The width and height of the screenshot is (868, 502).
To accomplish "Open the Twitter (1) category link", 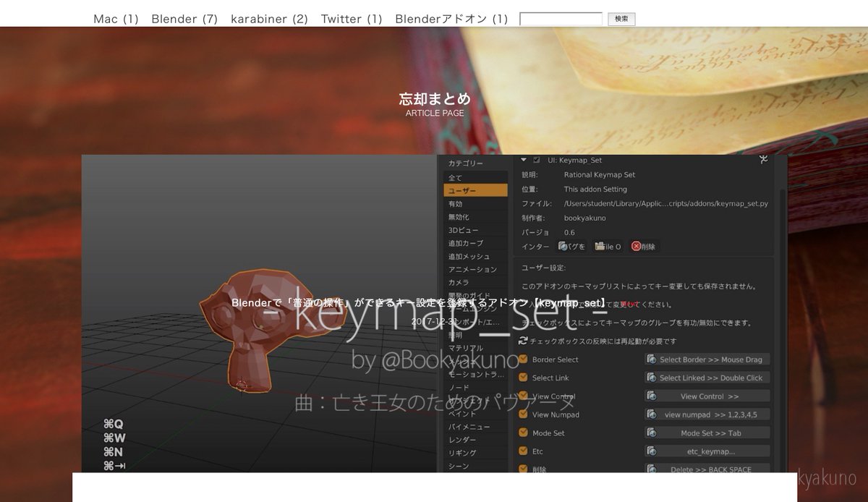I will point(352,19).
